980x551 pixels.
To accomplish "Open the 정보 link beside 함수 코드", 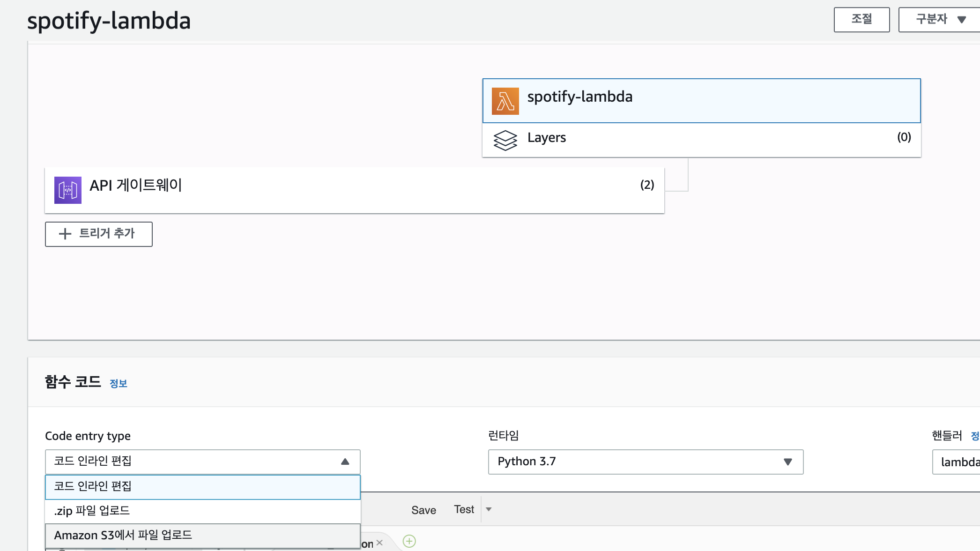I will [x=119, y=384].
